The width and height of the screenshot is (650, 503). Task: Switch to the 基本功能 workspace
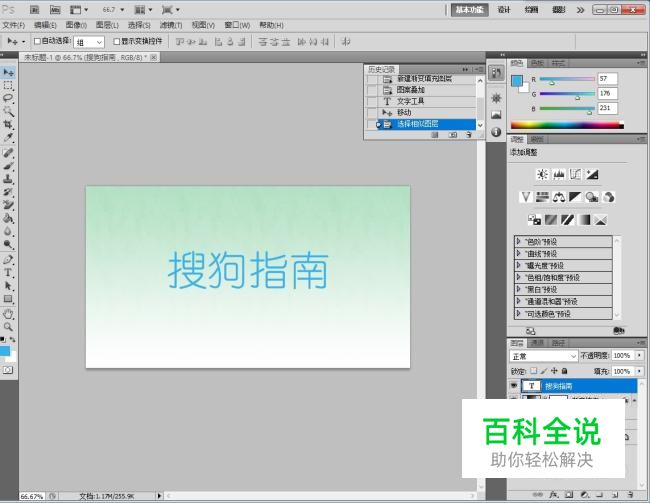(x=470, y=10)
